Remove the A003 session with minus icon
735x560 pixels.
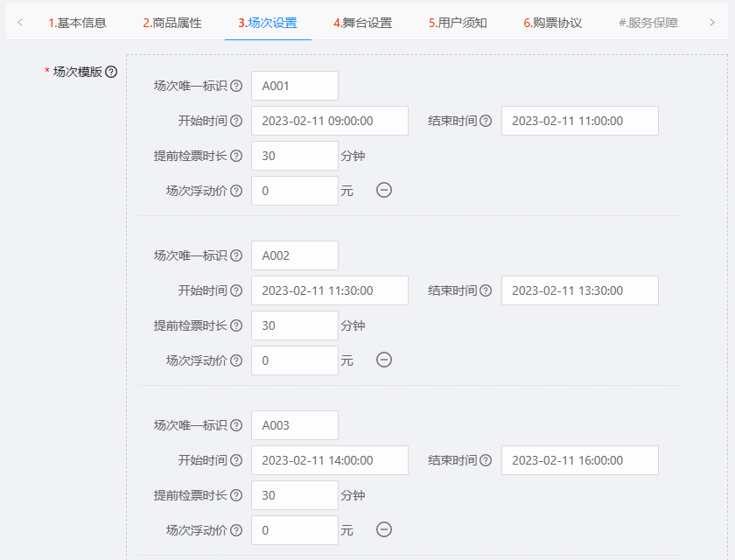384,529
